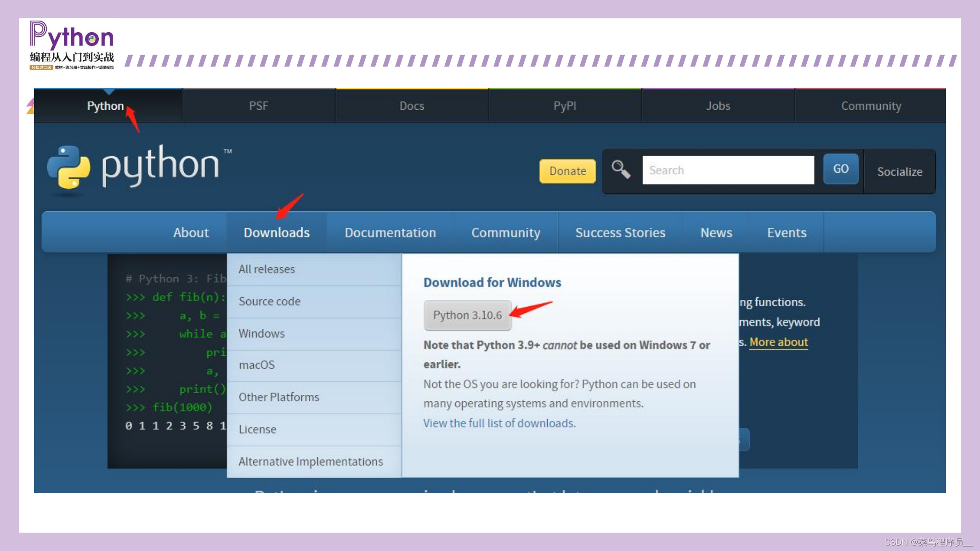Viewport: 980px width, 551px height.
Task: Open the About menu
Action: click(x=191, y=233)
